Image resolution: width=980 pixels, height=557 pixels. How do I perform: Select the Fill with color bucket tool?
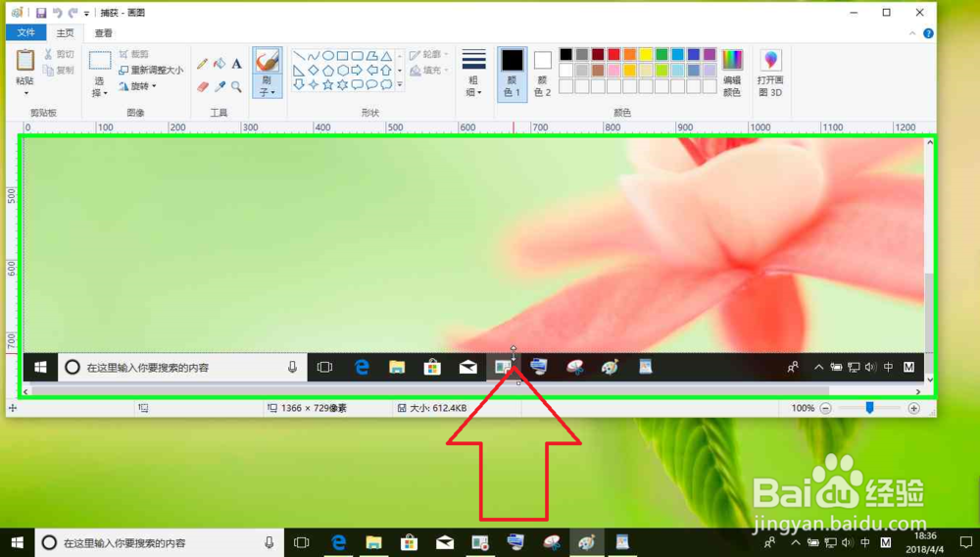220,64
